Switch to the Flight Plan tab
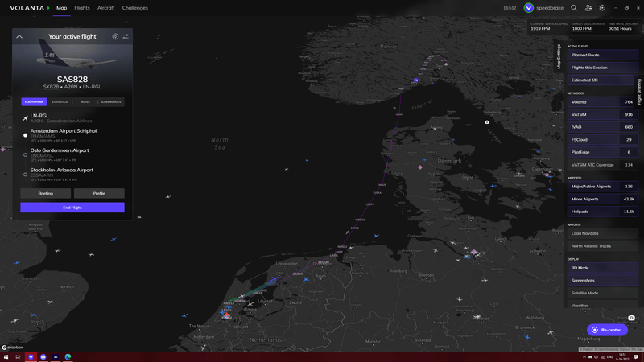Image resolution: width=644 pixels, height=362 pixels. coord(34,102)
